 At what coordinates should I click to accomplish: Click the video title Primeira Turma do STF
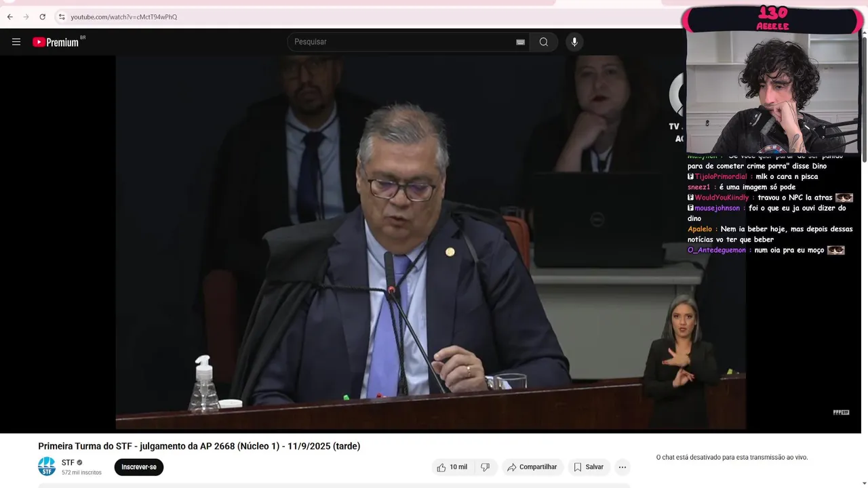tap(199, 446)
